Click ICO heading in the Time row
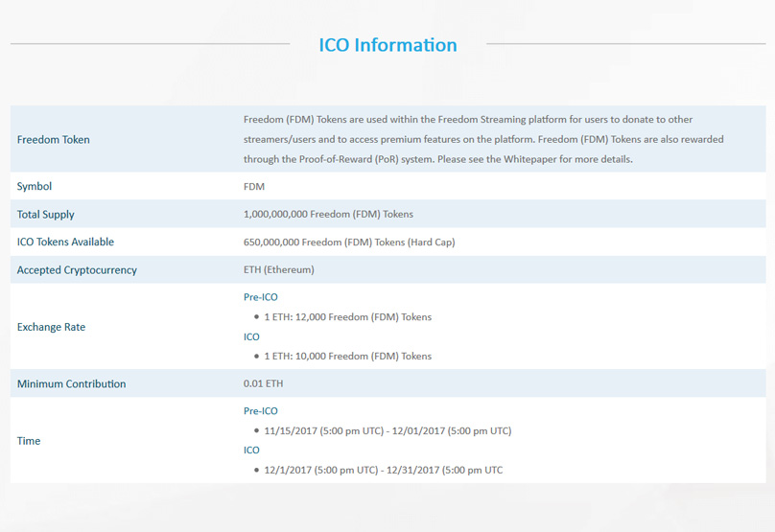 [x=251, y=450]
